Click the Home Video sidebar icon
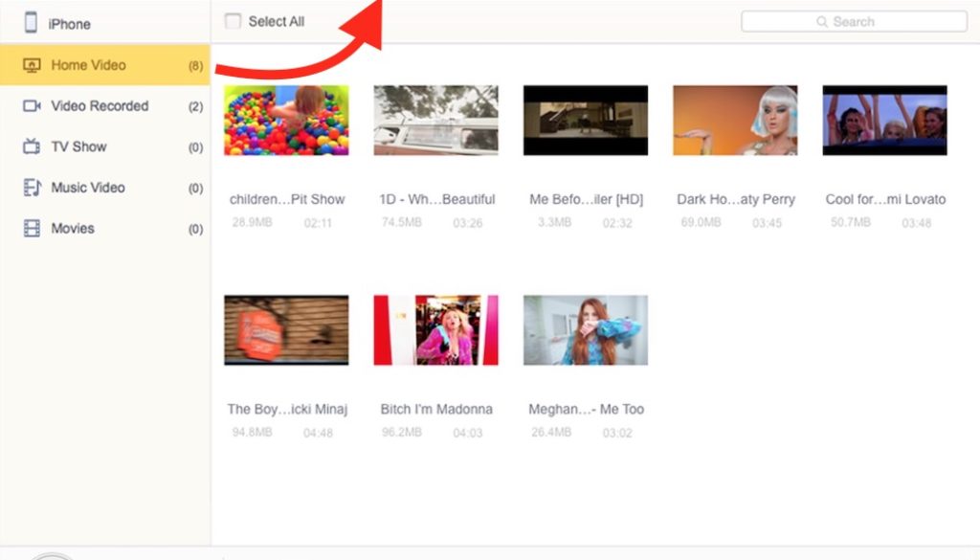This screenshot has height=560, width=980. click(32, 66)
